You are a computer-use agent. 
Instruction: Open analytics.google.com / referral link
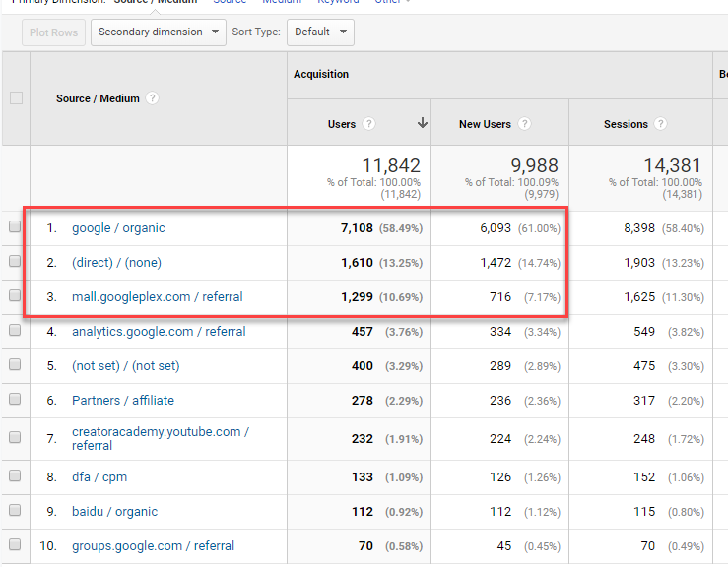[159, 332]
